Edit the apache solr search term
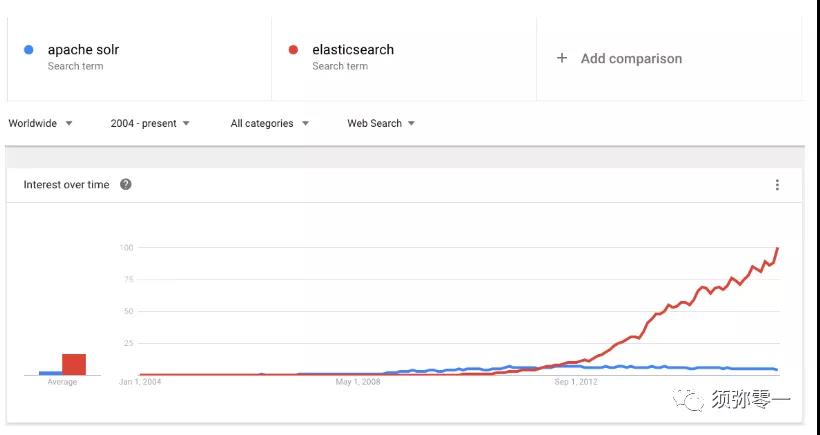The height and width of the screenshot is (435, 820). click(x=84, y=50)
